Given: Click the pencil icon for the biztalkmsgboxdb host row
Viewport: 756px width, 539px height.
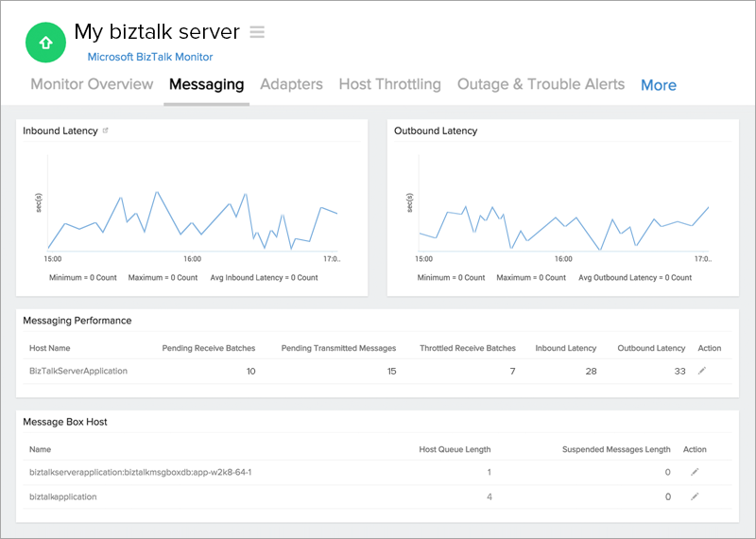Looking at the screenshot, I should (695, 472).
